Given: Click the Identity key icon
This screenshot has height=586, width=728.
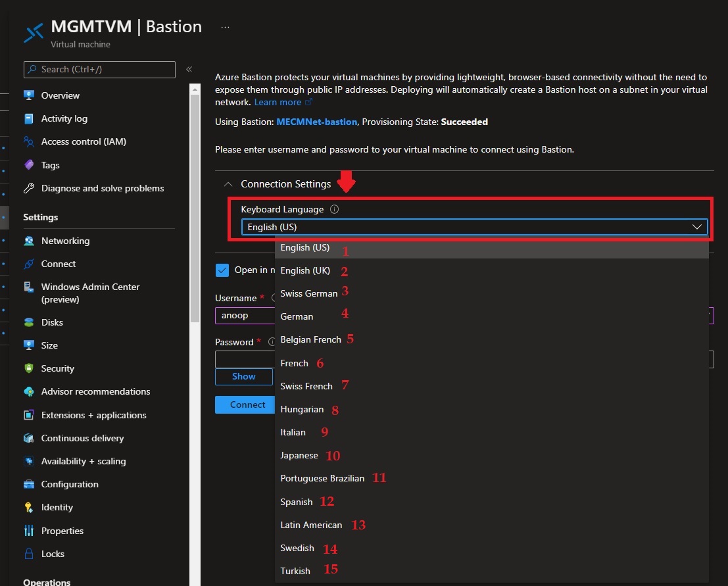Looking at the screenshot, I should 29,507.
